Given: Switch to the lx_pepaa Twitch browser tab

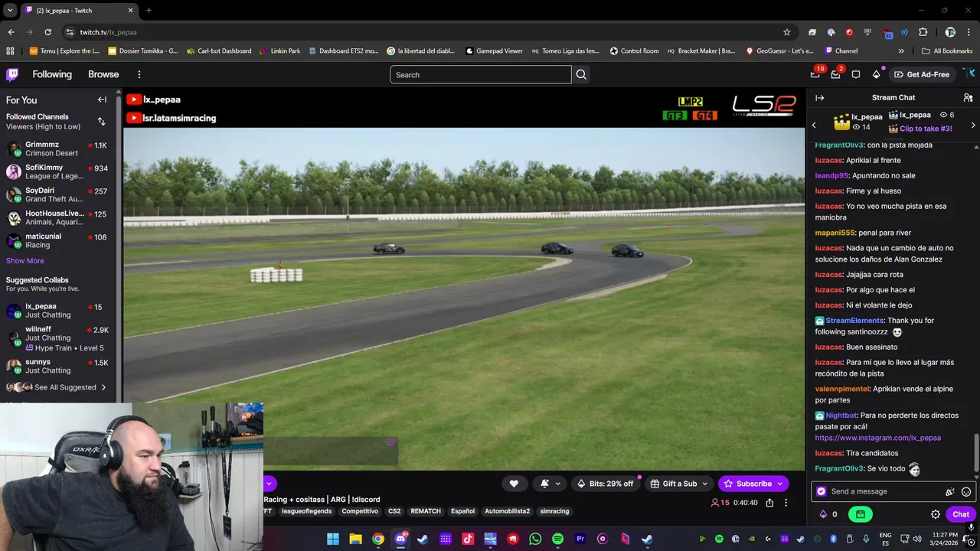Looking at the screenshot, I should [80, 11].
